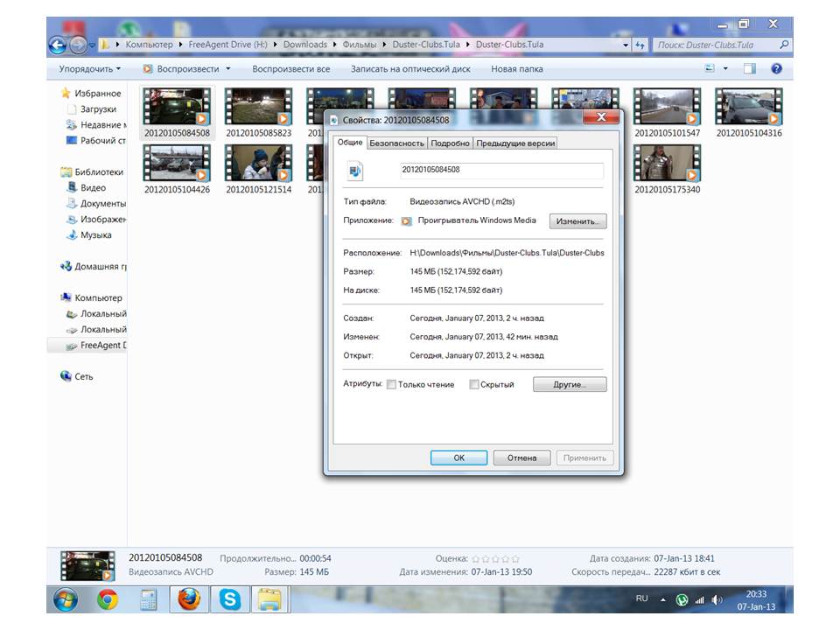
Task: Tick the "Скрытый" attribute checkbox
Action: coord(474,384)
